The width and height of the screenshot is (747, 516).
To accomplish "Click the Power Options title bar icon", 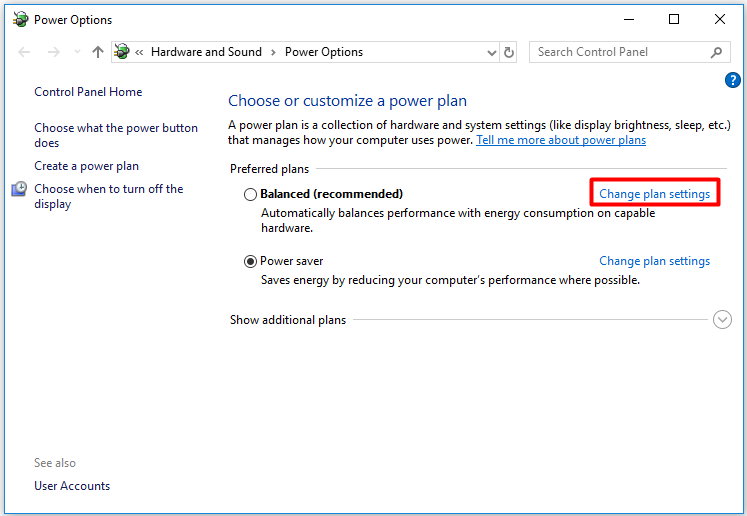I will tap(20, 20).
